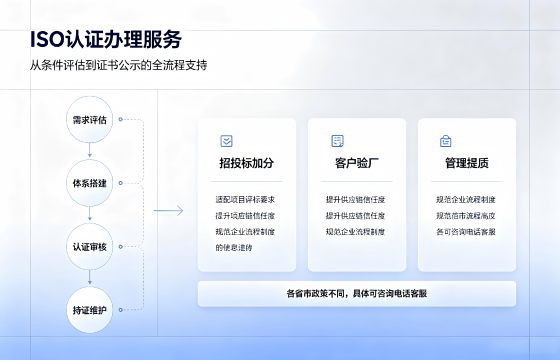Click the 招投标加分 card heading

click(247, 163)
